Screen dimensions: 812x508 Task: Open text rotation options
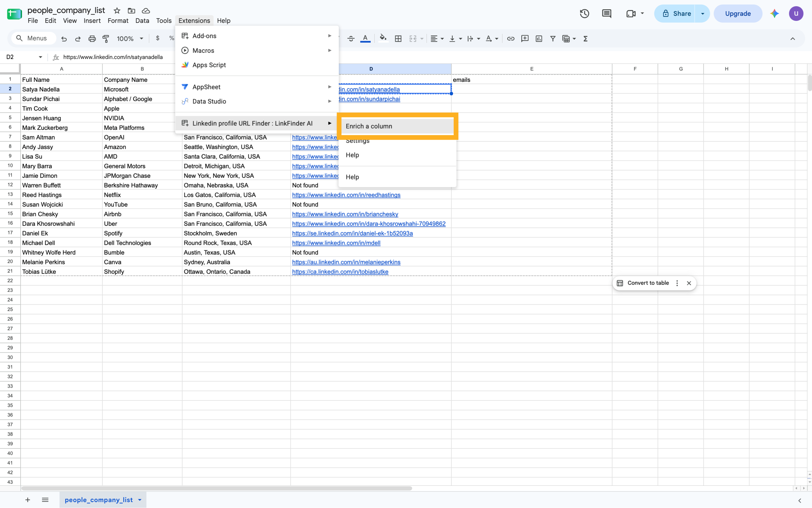tap(492, 39)
